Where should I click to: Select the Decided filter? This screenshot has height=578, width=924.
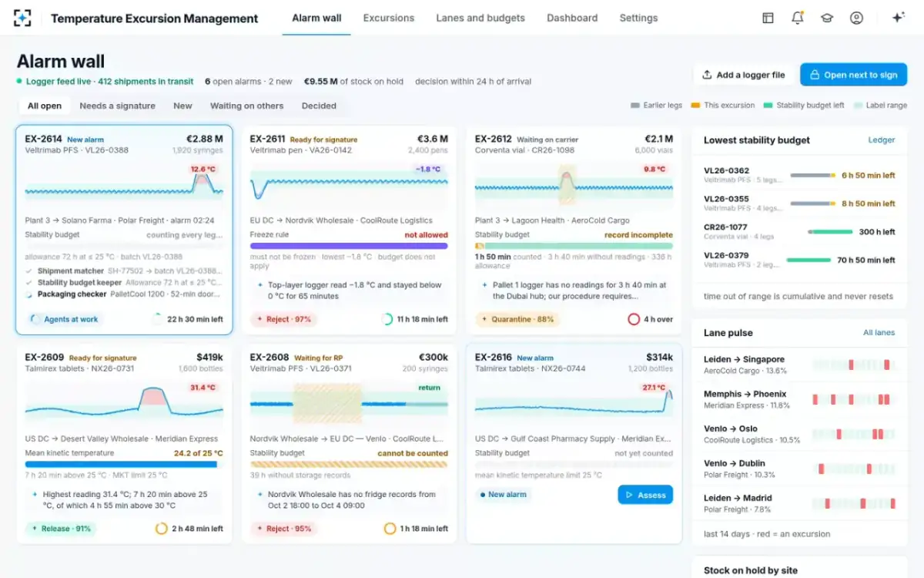pos(319,106)
